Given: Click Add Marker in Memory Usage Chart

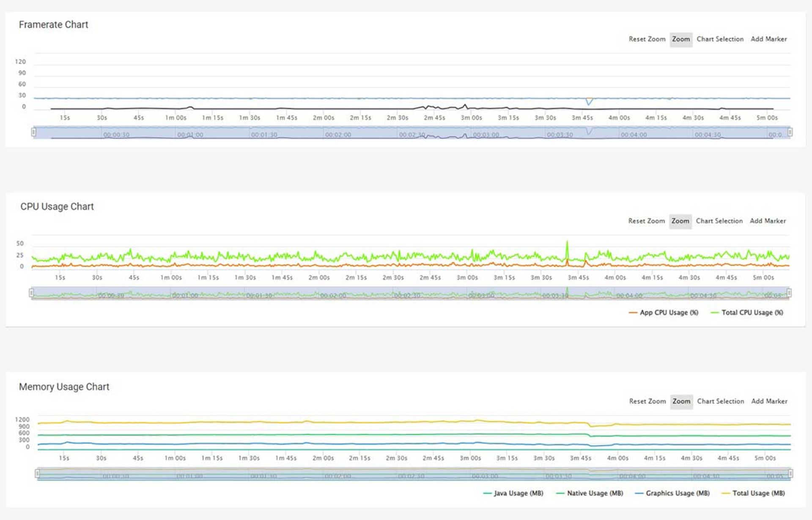Looking at the screenshot, I should 769,401.
